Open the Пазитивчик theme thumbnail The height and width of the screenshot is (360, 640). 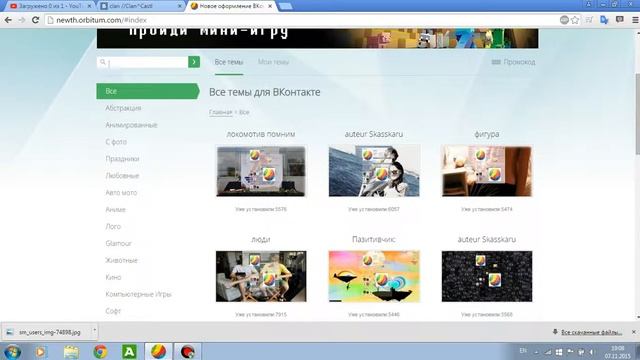pyautogui.click(x=374, y=276)
